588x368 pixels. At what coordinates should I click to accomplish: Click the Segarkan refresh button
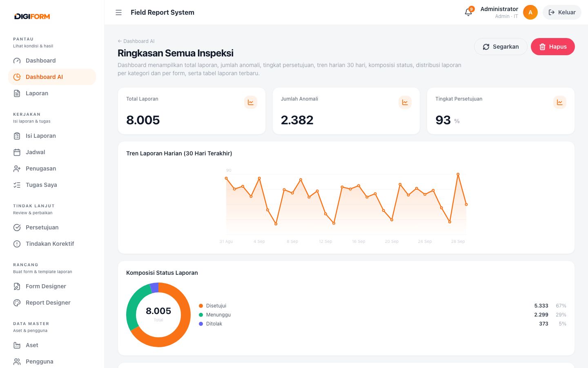501,47
